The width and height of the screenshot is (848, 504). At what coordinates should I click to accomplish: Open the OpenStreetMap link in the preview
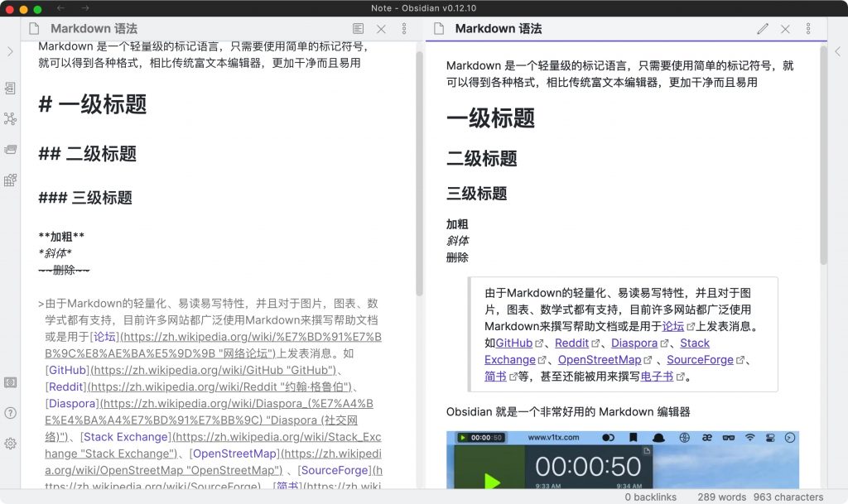(x=600, y=360)
